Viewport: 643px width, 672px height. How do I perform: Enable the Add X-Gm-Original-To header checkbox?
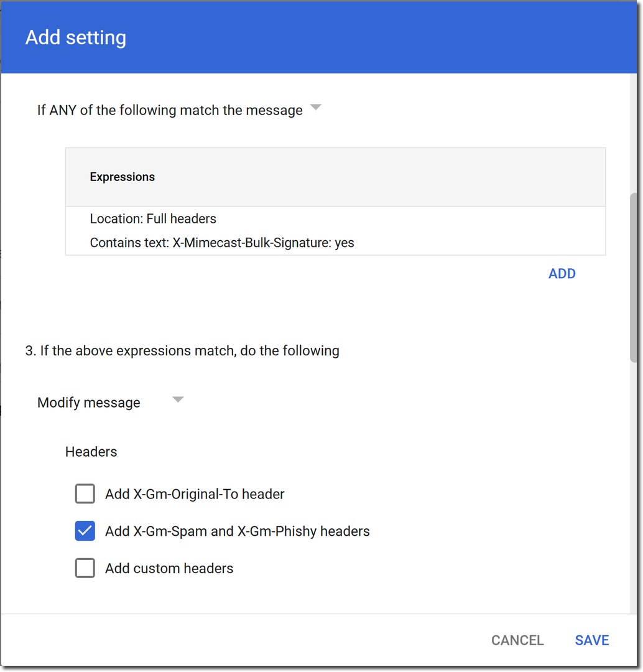[x=85, y=493]
